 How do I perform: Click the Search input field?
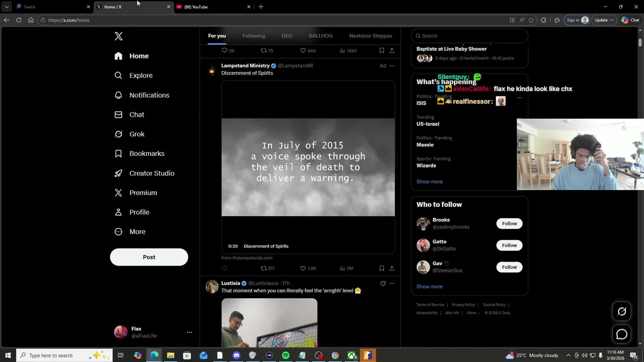pyautogui.click(x=469, y=36)
